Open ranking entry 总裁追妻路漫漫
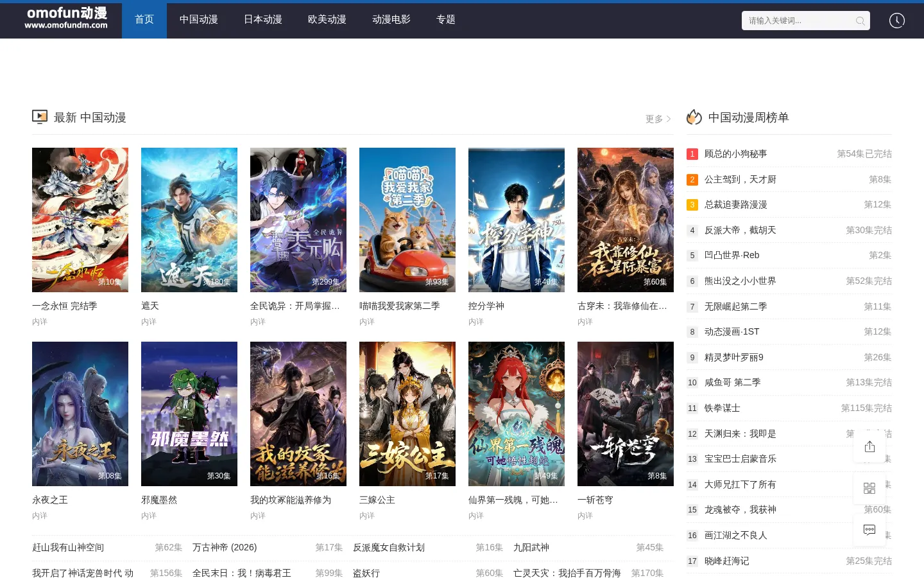924x578 pixels. click(736, 204)
